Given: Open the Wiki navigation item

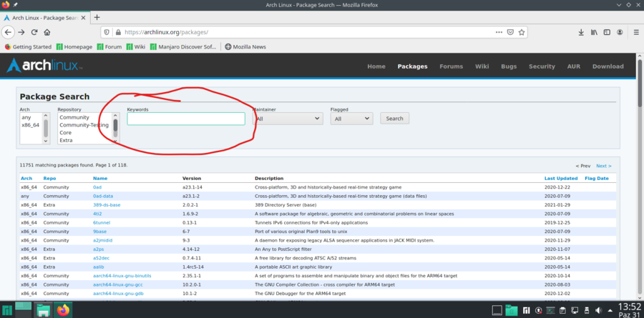Looking at the screenshot, I should click(482, 66).
